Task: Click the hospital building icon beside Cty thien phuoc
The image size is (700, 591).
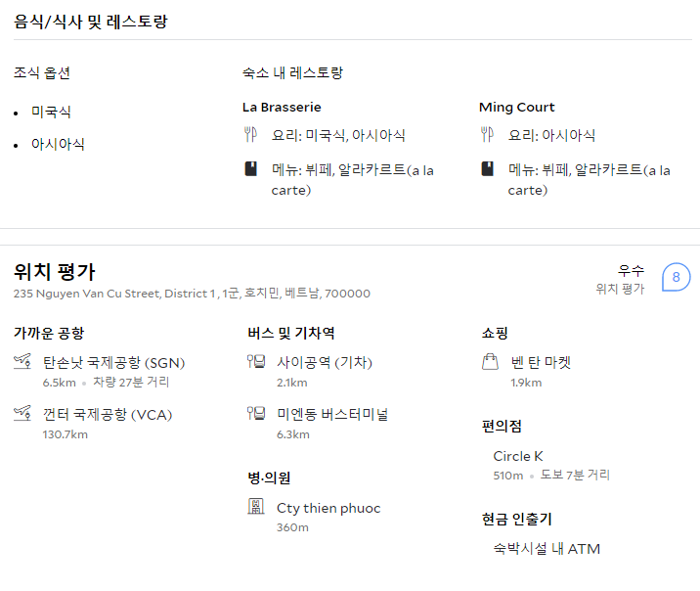Action: (256, 507)
